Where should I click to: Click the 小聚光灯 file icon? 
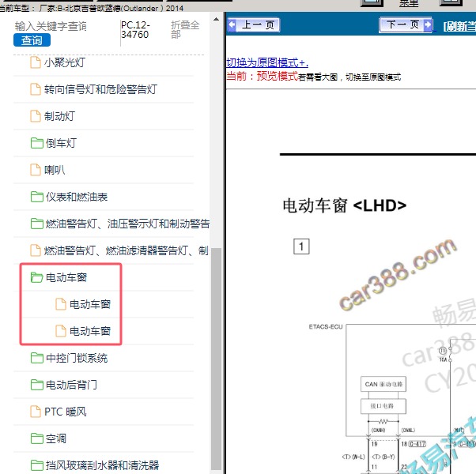tap(36, 62)
